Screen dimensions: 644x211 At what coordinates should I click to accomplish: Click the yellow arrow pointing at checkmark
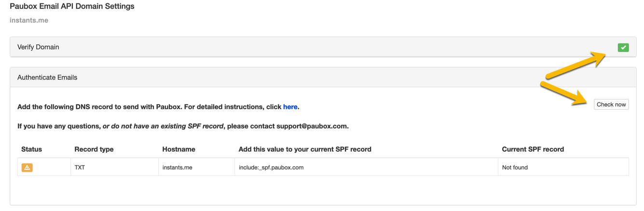576,65
